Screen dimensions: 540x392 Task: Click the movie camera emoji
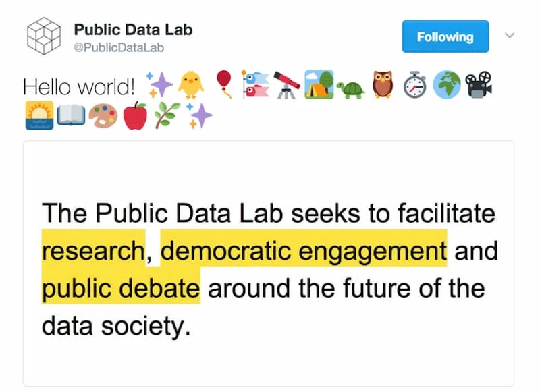click(479, 85)
